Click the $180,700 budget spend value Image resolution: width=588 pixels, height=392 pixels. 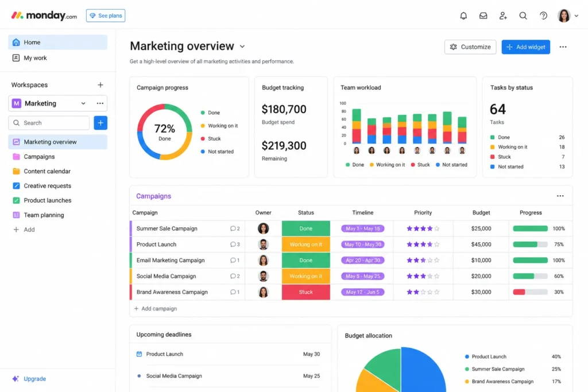pyautogui.click(x=284, y=110)
